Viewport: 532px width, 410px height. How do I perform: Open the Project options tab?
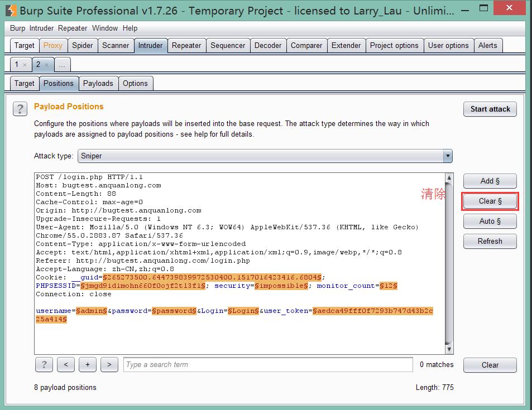point(394,45)
